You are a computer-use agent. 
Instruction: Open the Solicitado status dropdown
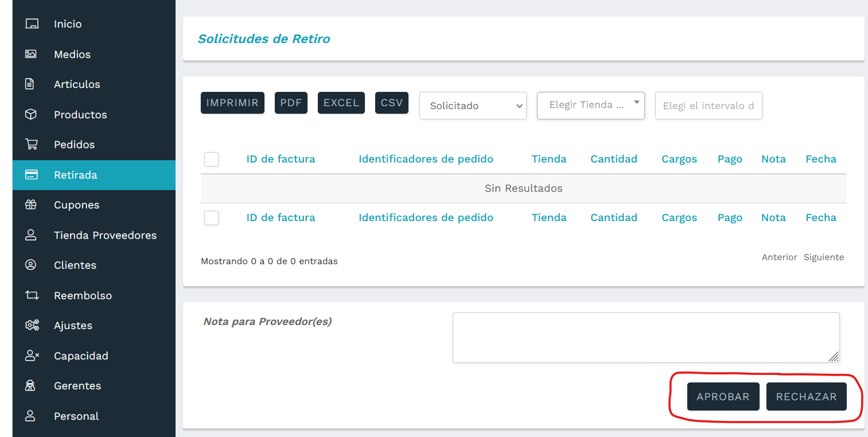(473, 106)
